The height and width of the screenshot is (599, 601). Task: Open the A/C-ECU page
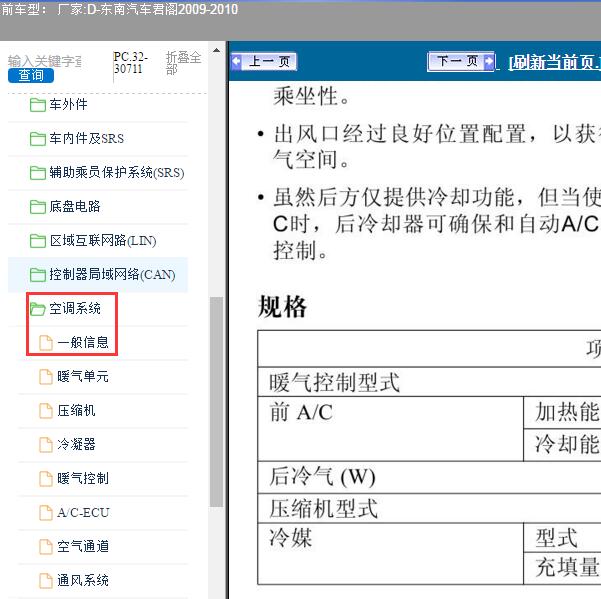point(83,512)
